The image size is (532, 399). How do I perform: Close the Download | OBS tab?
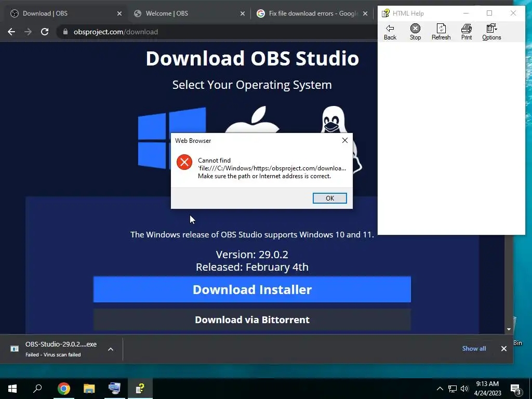coord(119,14)
